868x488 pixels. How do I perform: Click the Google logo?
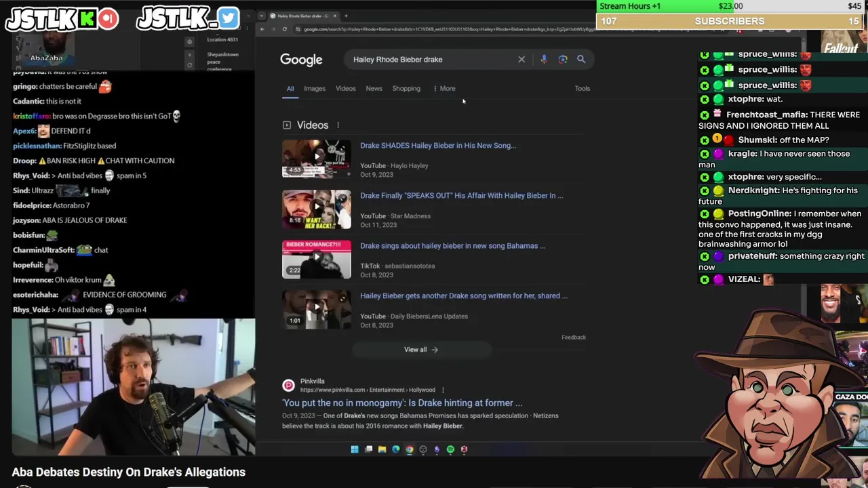(301, 60)
